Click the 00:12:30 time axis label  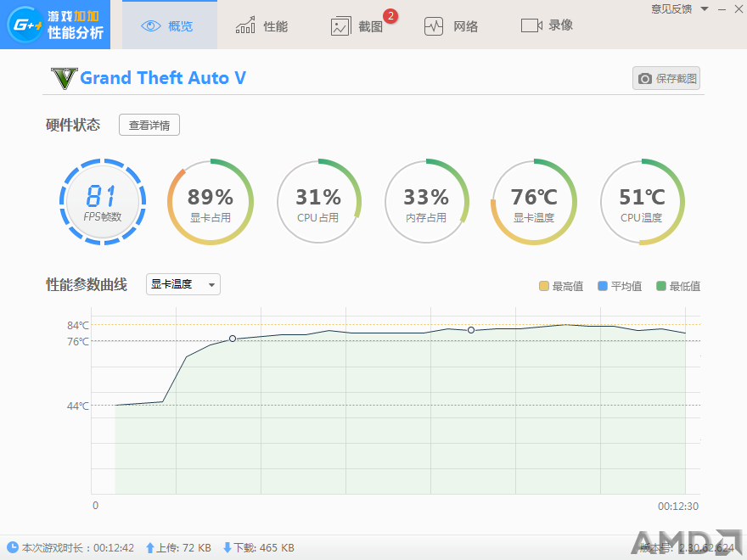(678, 507)
